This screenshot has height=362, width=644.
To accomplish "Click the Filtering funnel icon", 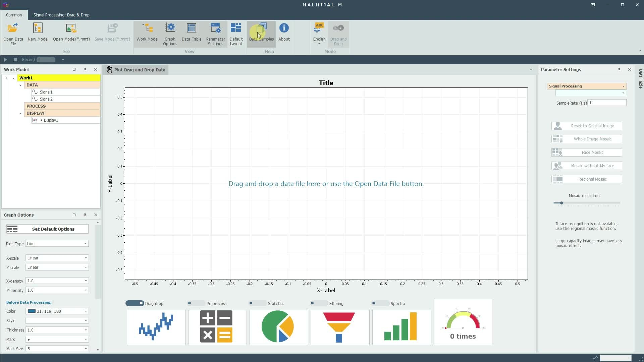I will [340, 327].
